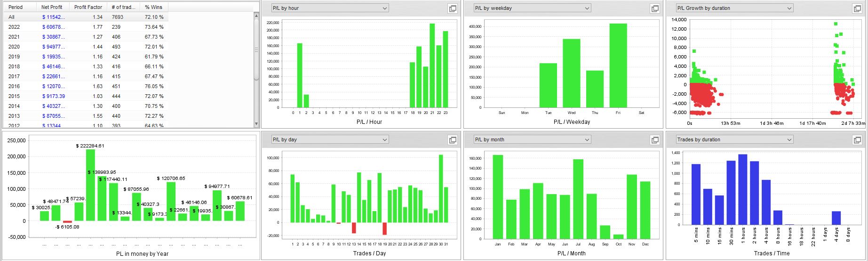Open the P/L by month dropdown

point(533,139)
